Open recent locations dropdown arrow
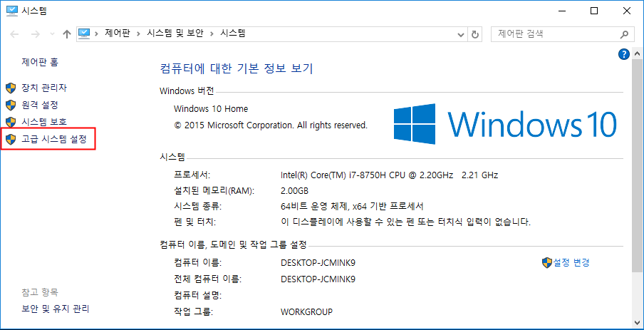The image size is (644, 330). click(52, 34)
